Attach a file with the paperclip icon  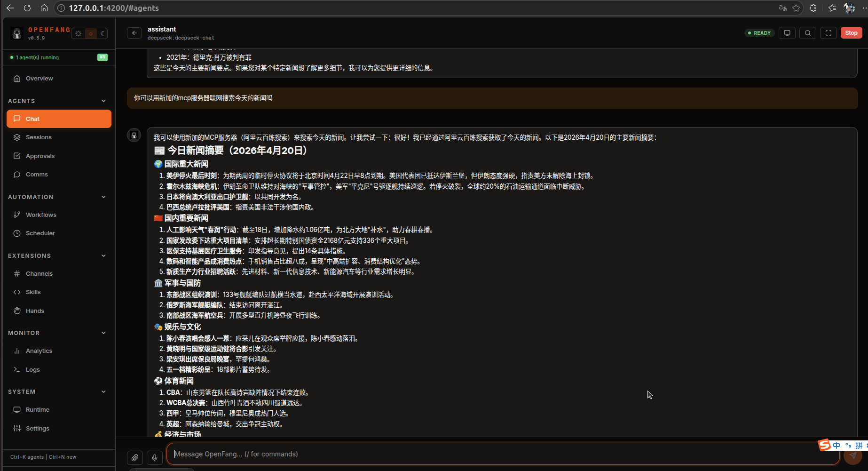(135, 457)
